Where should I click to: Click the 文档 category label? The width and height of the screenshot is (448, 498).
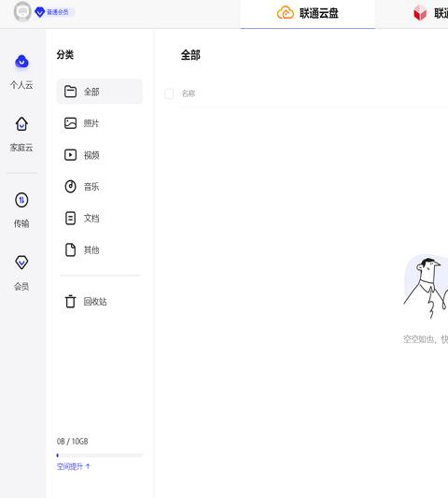[x=91, y=219]
